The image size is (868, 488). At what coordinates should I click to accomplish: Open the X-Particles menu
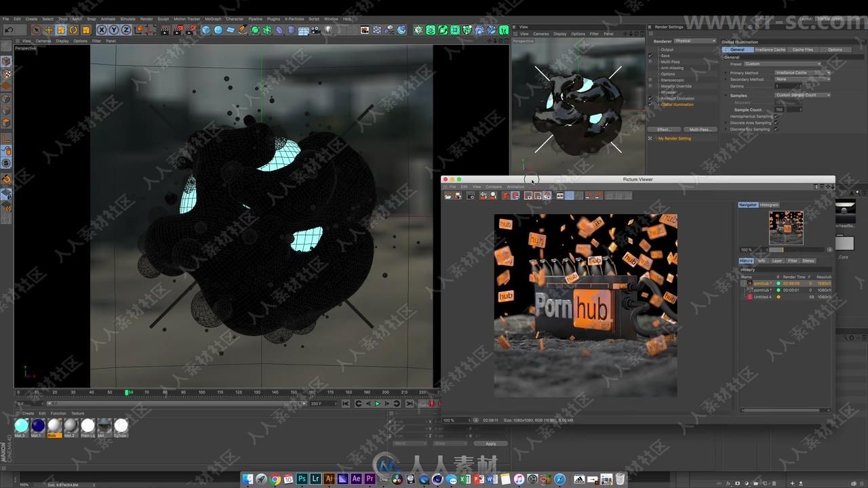294,19
